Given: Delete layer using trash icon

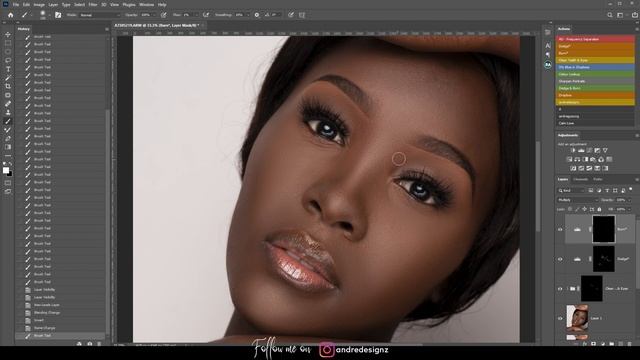Looking at the screenshot, I should (630, 344).
